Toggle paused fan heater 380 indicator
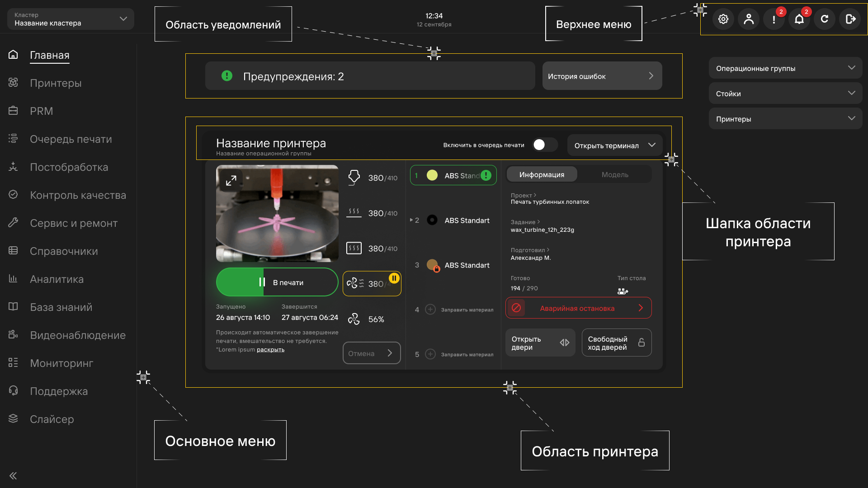 [x=372, y=283]
